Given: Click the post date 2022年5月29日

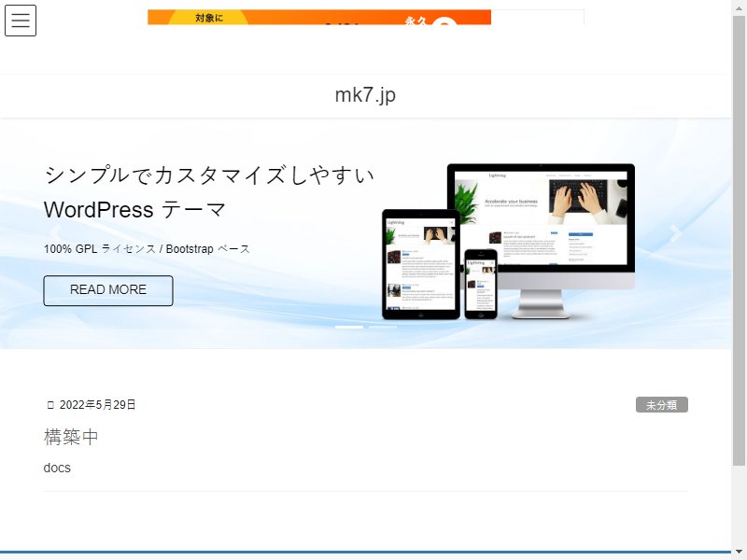Looking at the screenshot, I should 98,405.
